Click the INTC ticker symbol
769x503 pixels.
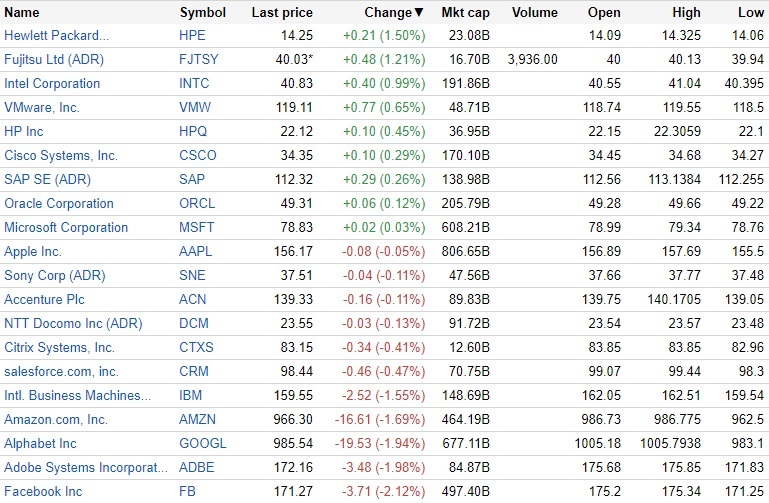[197, 83]
